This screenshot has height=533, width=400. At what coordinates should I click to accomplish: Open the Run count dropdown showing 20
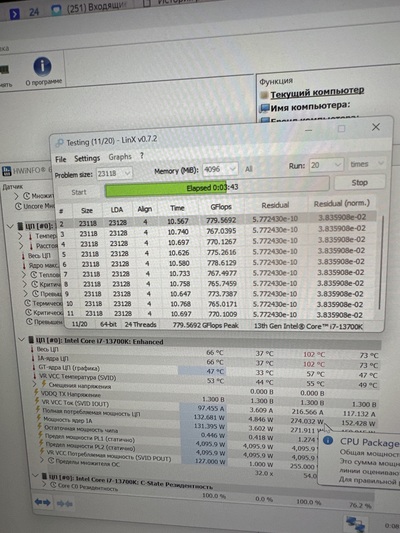click(326, 165)
